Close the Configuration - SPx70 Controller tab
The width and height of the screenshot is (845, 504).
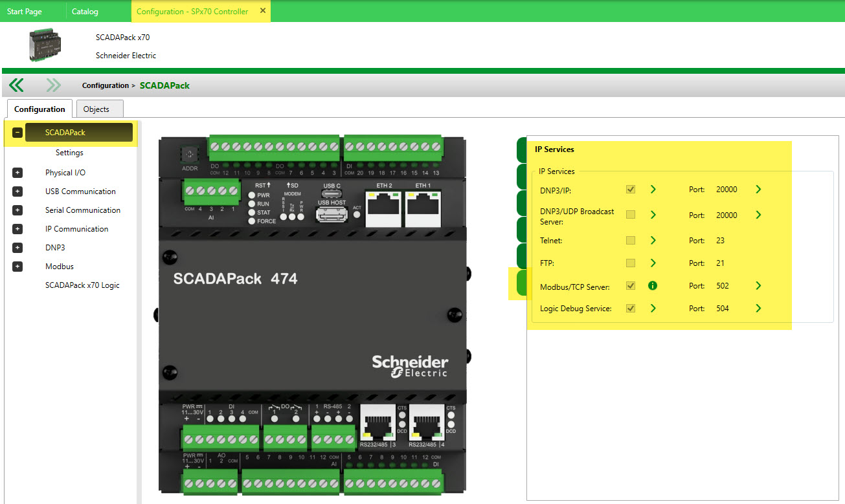[x=262, y=11]
